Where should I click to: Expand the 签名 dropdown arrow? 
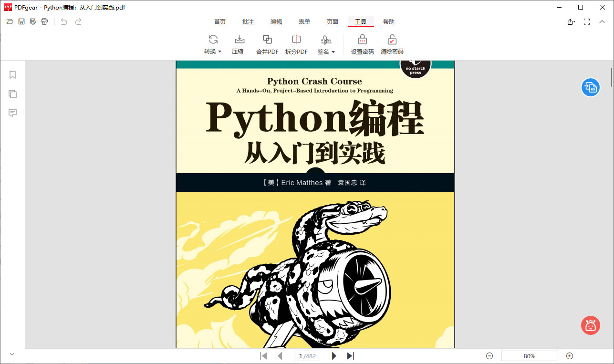click(x=333, y=52)
